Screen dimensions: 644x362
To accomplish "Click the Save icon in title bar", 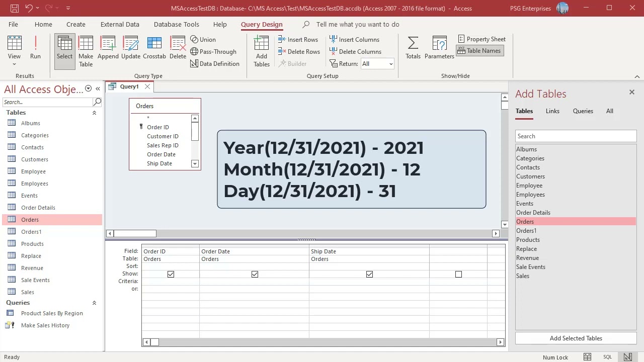I will tap(14, 8).
